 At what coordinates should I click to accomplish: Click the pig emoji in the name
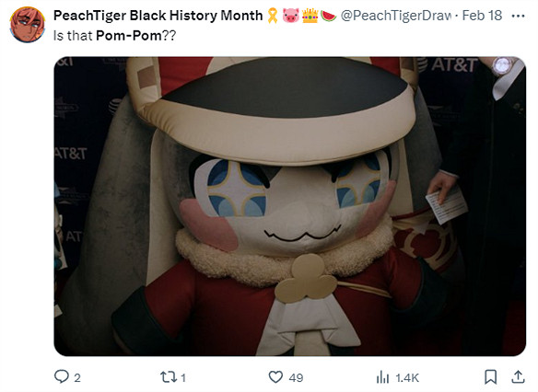click(x=290, y=16)
